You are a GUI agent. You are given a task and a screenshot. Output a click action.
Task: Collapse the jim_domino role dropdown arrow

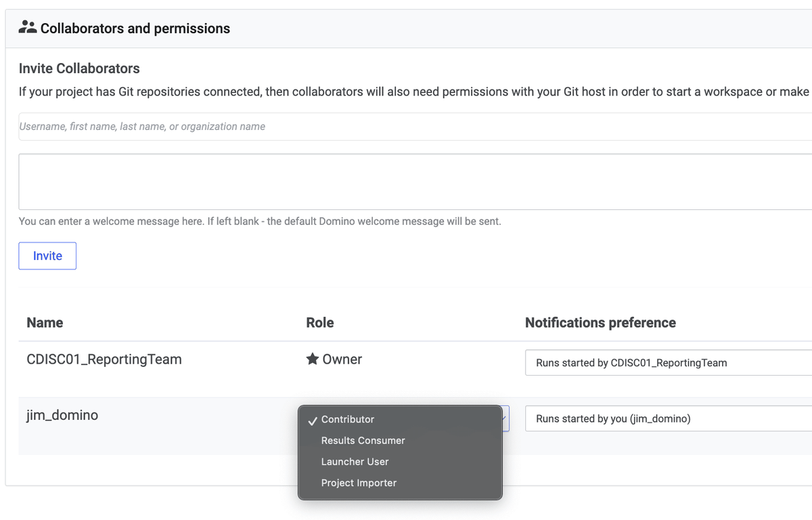click(505, 418)
